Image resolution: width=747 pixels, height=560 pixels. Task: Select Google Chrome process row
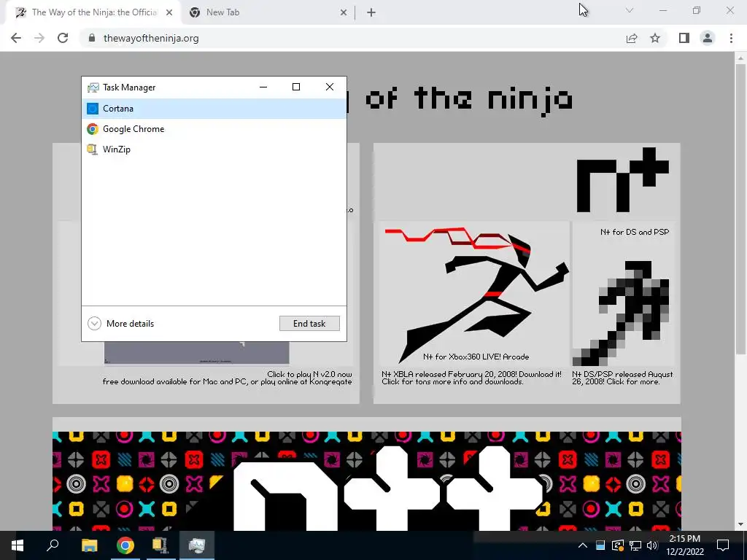click(214, 129)
